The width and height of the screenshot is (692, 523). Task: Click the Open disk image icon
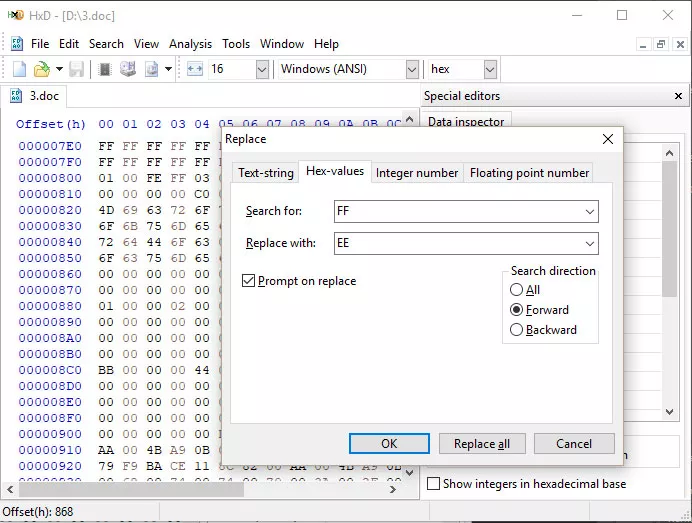[x=152, y=69]
